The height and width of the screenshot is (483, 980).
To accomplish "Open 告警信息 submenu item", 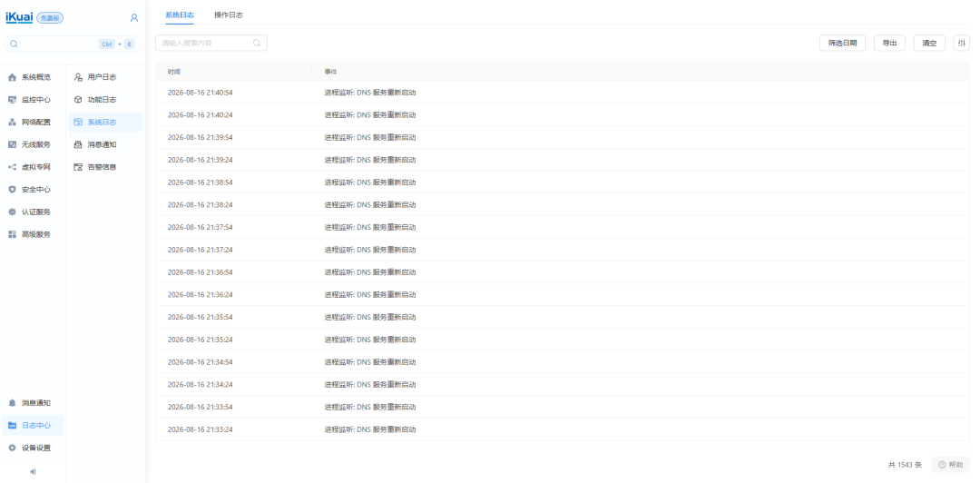I will (x=105, y=167).
